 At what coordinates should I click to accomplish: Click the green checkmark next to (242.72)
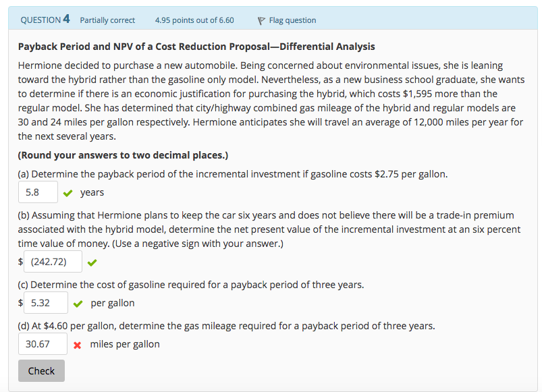(92, 262)
